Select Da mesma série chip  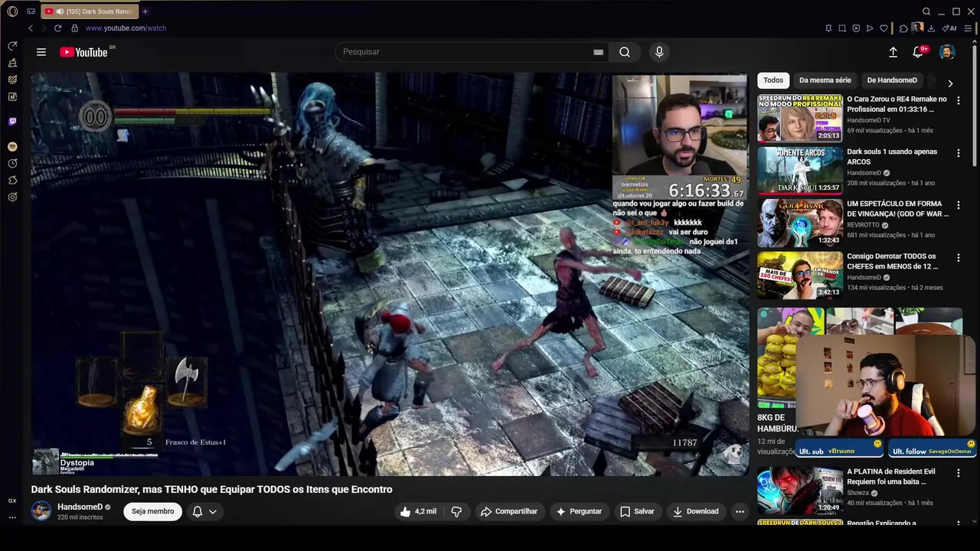click(825, 80)
